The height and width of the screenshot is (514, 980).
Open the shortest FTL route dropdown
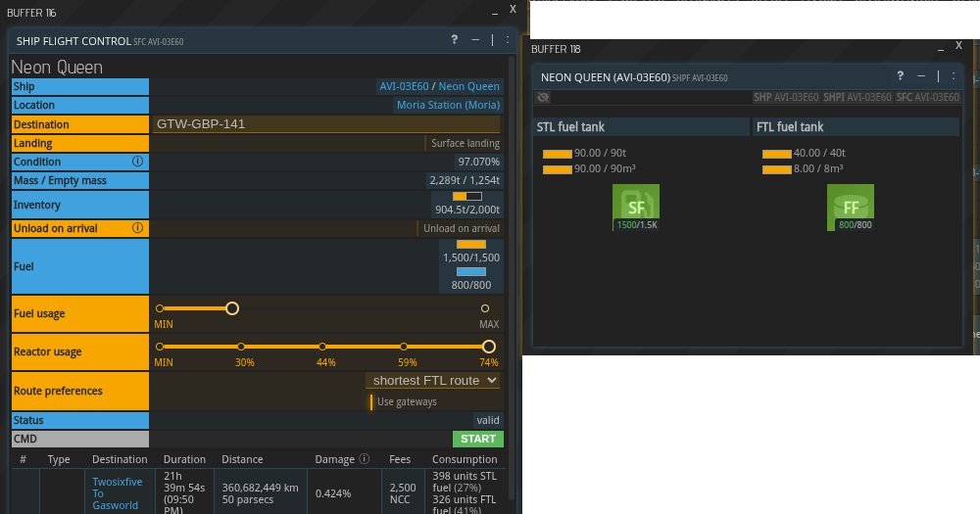[x=432, y=381]
